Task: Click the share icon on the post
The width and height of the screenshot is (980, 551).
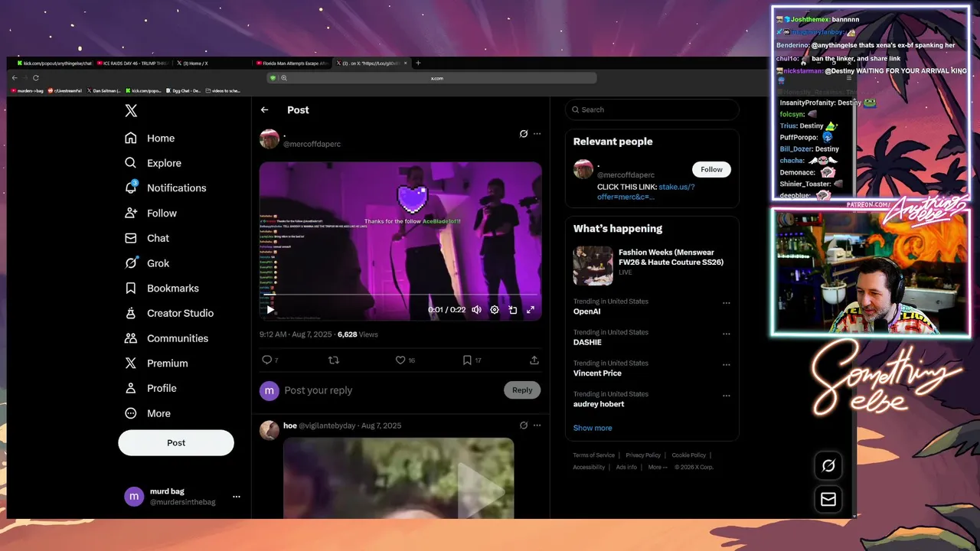Action: tap(534, 360)
